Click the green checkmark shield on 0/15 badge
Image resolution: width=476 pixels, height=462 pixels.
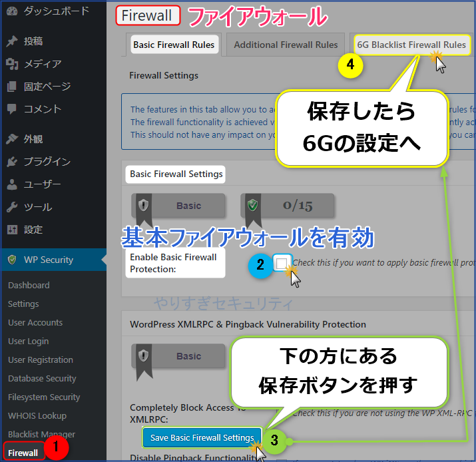click(252, 205)
